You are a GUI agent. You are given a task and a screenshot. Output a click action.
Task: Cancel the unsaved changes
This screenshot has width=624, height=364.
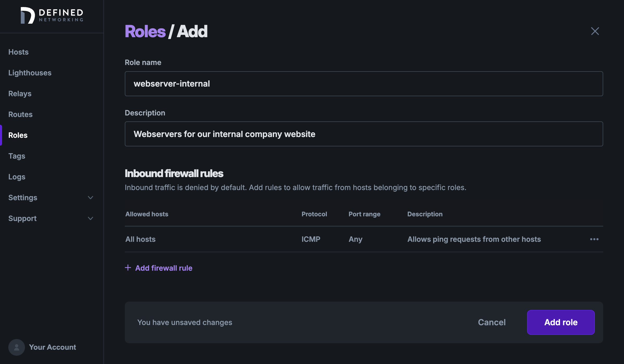click(491, 322)
